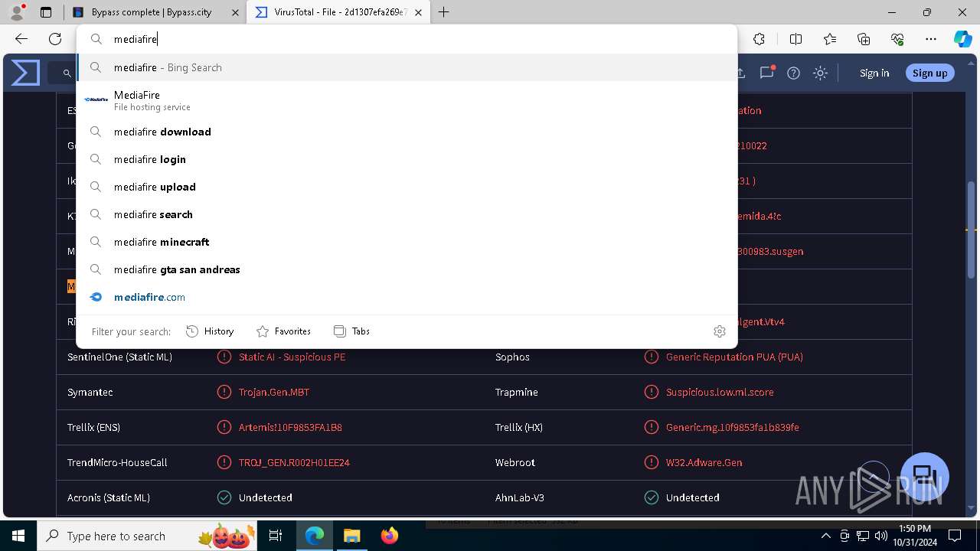Open the Extensions puzzle icon

tap(759, 39)
